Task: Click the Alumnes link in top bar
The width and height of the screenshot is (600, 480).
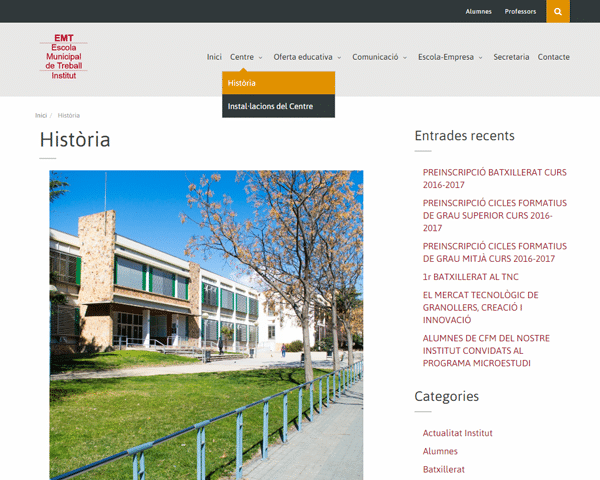Action: pos(479,12)
